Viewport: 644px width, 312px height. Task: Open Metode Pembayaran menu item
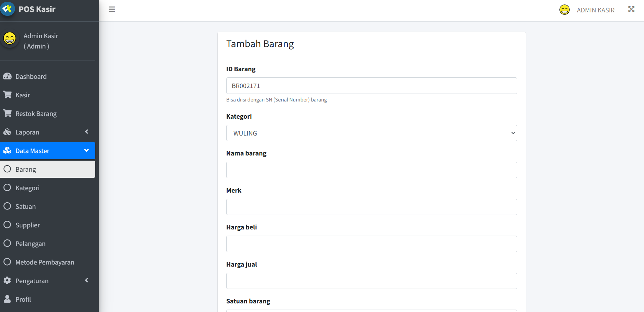pyautogui.click(x=47, y=262)
